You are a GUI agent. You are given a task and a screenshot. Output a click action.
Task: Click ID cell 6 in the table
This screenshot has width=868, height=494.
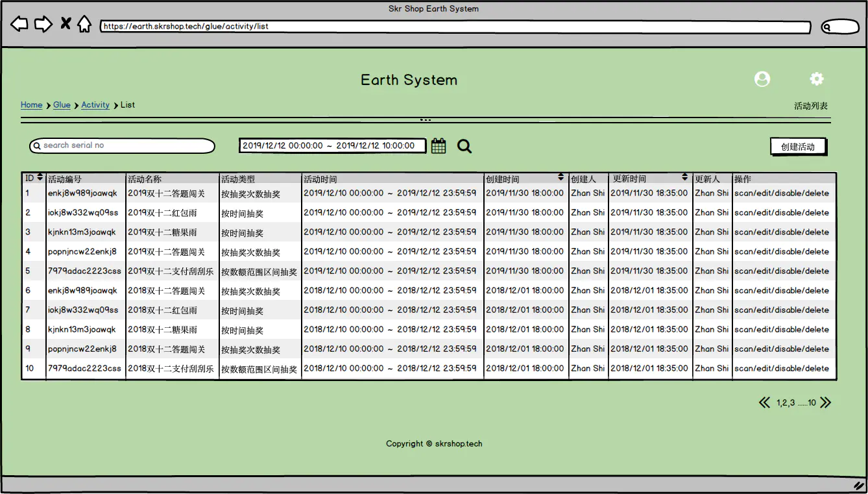28,291
